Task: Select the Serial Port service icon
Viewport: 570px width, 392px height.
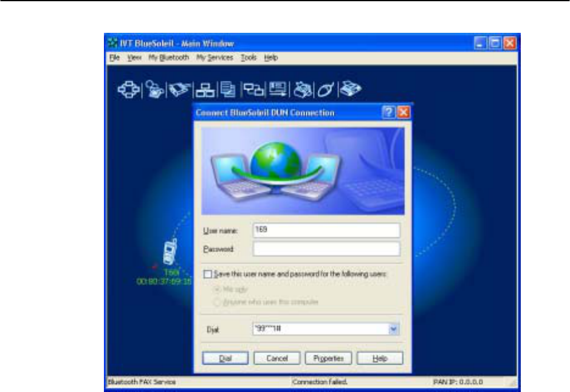Action: pyautogui.click(x=180, y=89)
